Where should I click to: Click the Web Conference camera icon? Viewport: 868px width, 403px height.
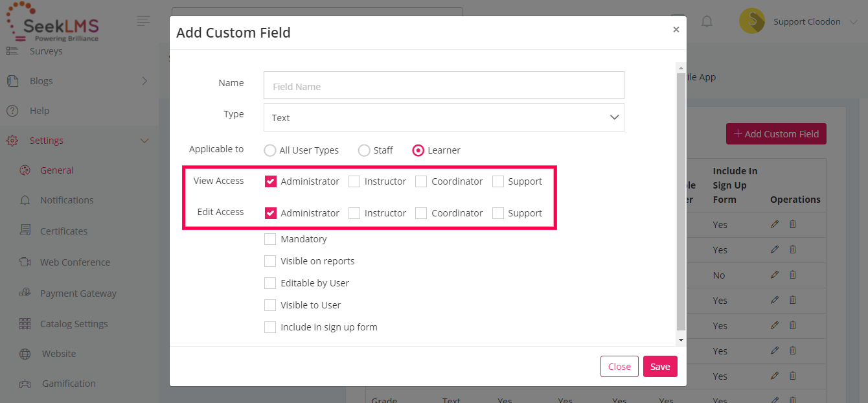(25, 262)
